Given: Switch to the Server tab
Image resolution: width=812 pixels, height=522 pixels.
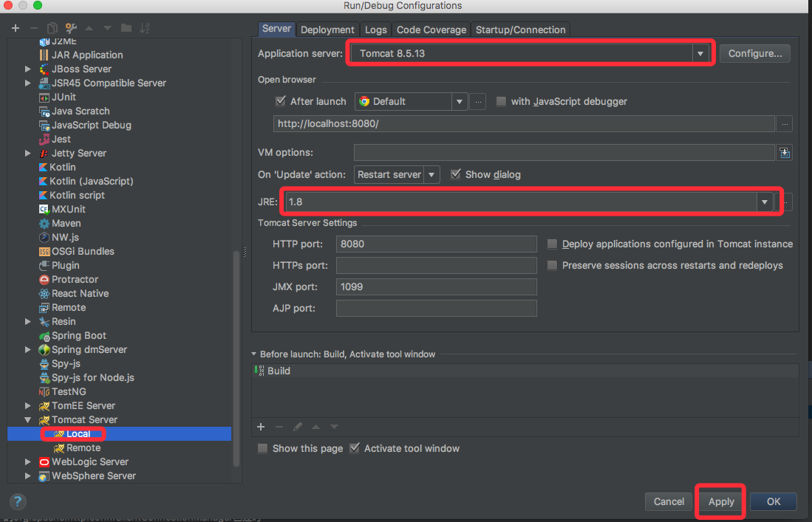Looking at the screenshot, I should (x=276, y=29).
